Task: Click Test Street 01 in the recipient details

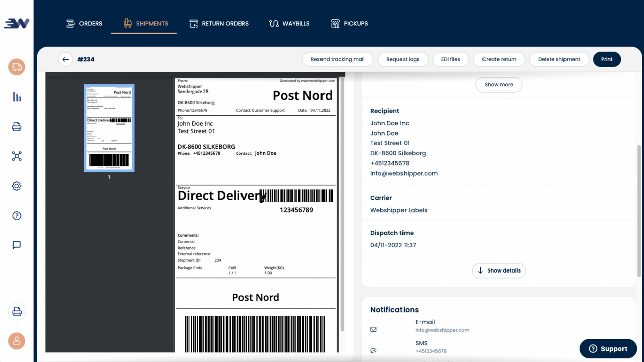Action: tap(390, 143)
